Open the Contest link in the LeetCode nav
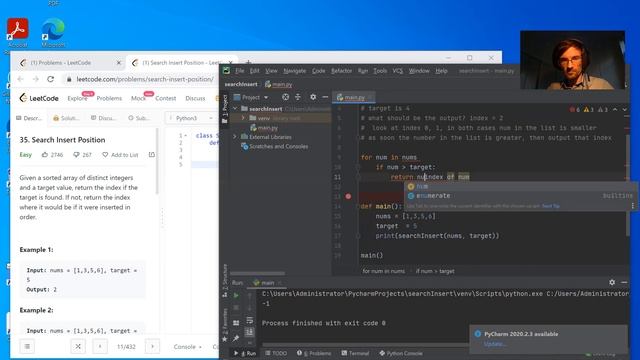 point(166,98)
